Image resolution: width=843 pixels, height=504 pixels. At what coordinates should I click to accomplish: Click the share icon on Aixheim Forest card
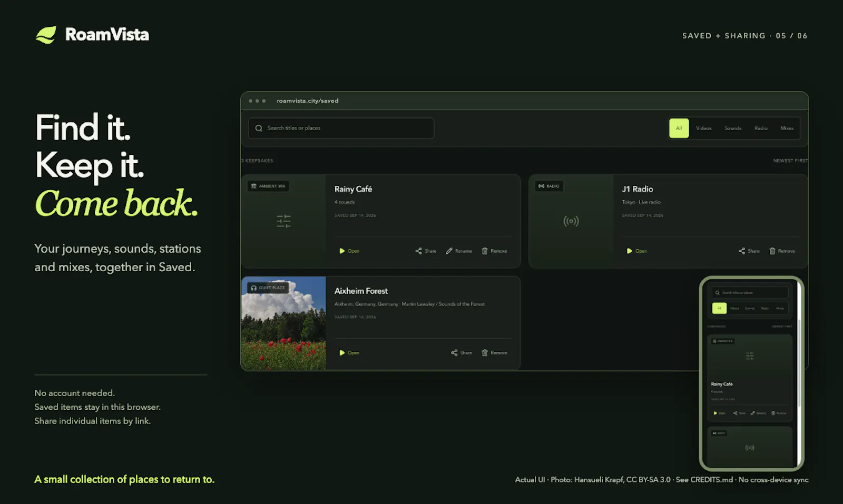454,352
